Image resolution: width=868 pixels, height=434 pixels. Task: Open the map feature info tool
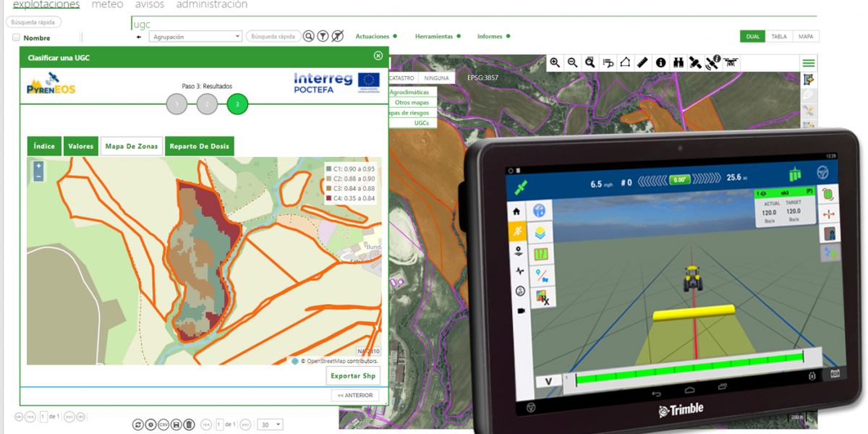660,63
